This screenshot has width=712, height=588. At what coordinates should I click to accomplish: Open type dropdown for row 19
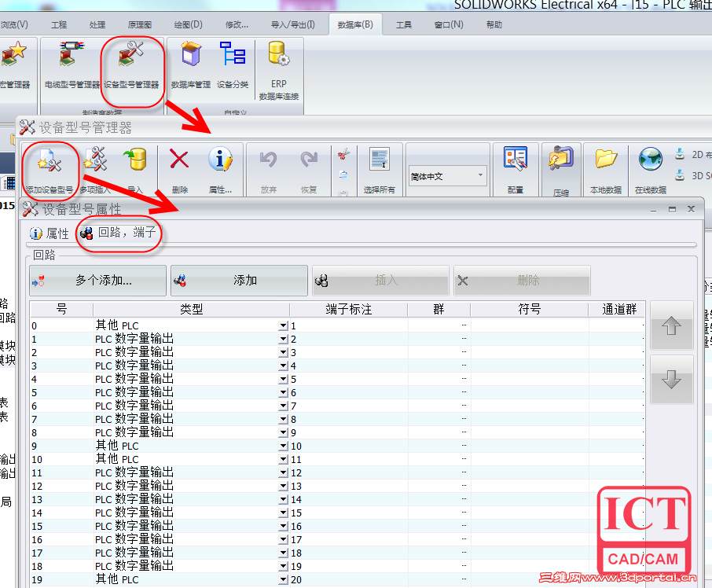pos(284,580)
